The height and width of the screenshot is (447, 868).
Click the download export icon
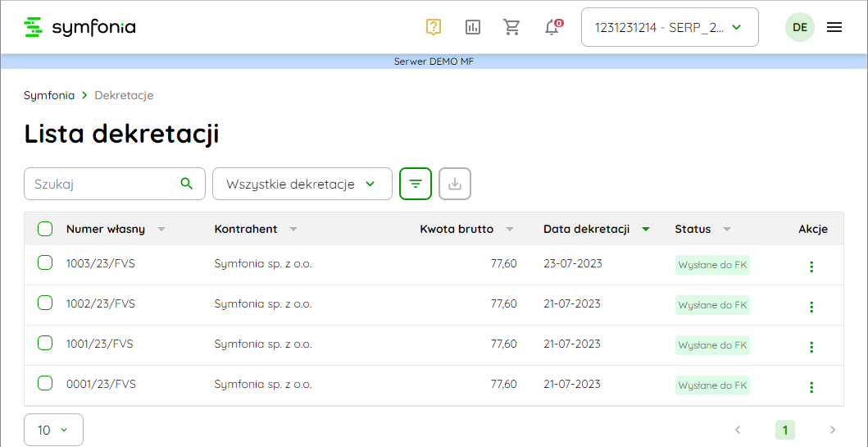click(454, 184)
